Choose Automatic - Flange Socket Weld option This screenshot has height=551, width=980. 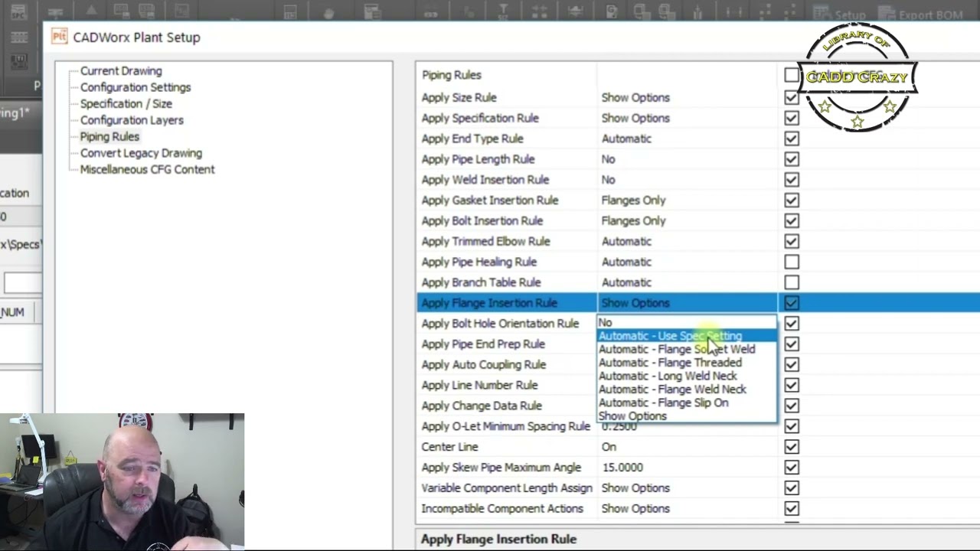pos(686,349)
